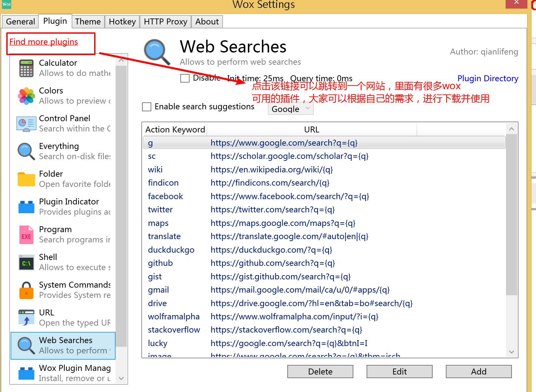The image size is (536, 392).
Task: Click the Add button
Action: click(x=479, y=372)
